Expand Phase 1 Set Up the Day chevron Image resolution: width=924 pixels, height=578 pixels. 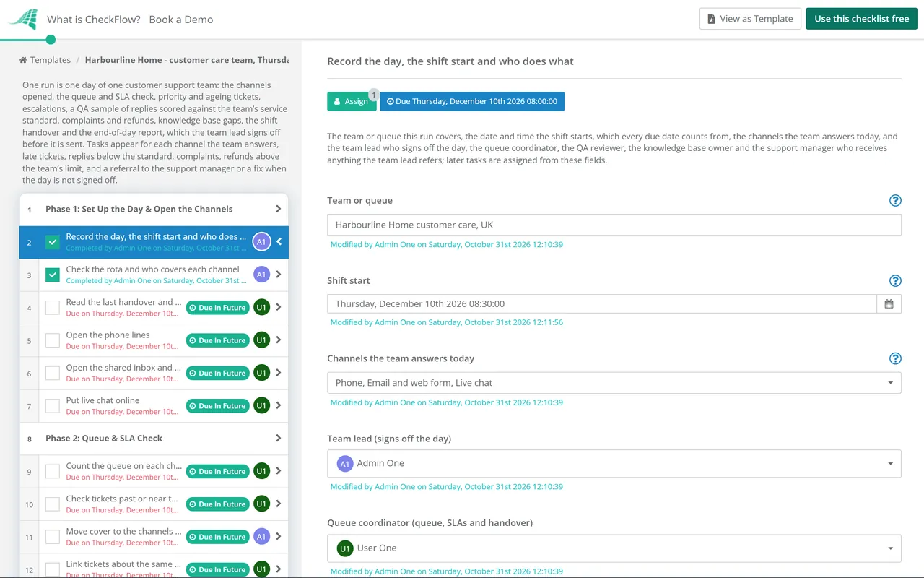(279, 209)
